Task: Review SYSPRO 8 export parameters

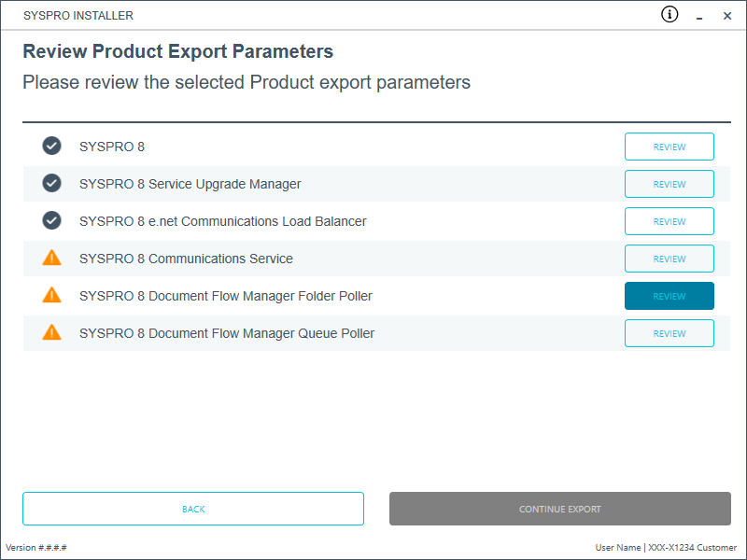Action: pyautogui.click(x=669, y=147)
